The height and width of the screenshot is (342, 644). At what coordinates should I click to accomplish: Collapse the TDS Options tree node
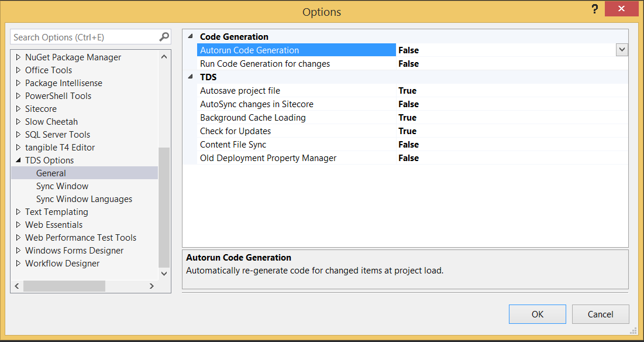(x=18, y=160)
